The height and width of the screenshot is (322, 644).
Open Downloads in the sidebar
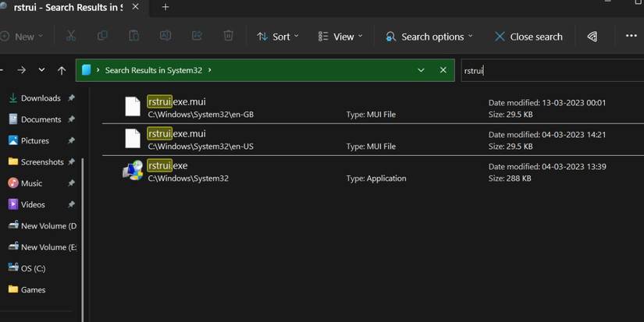[x=40, y=98]
